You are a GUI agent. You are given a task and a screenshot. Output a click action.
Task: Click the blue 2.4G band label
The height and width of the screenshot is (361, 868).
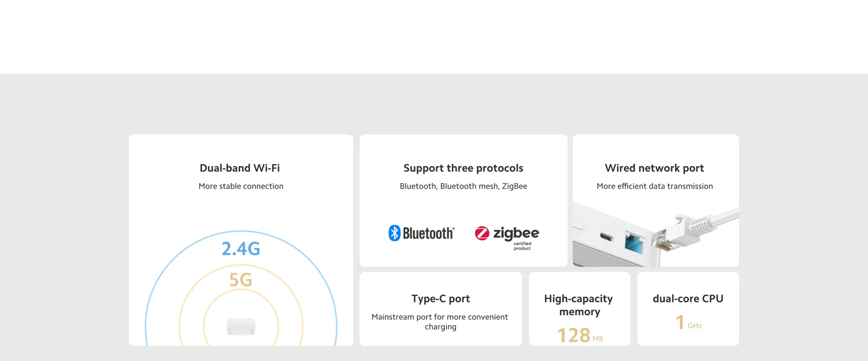241,249
